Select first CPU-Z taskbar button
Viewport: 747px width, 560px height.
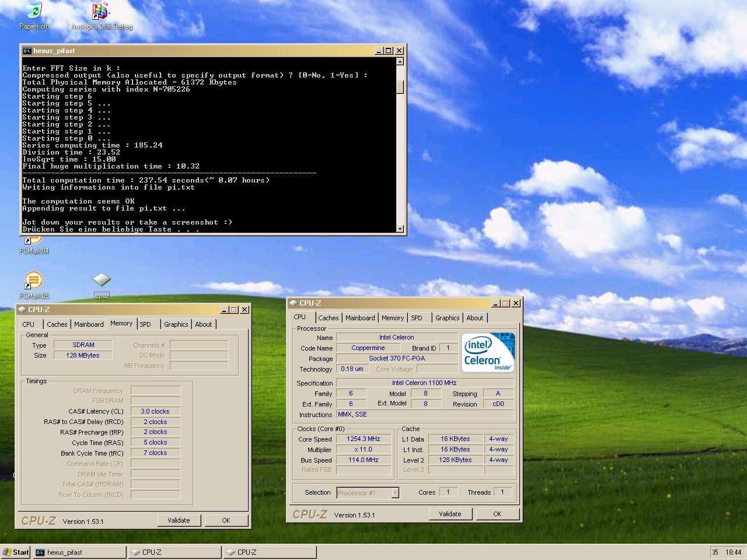point(175,552)
